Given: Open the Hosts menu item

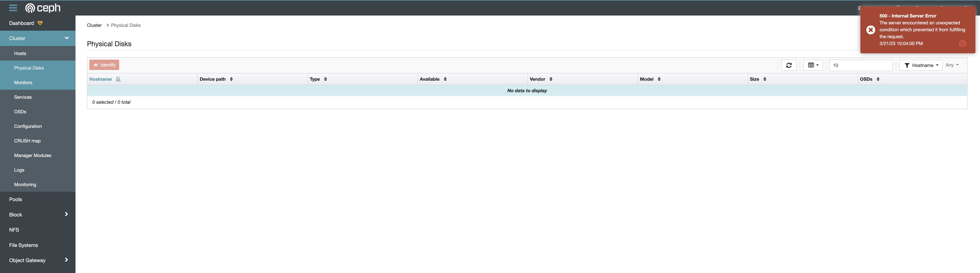Looking at the screenshot, I should point(20,53).
